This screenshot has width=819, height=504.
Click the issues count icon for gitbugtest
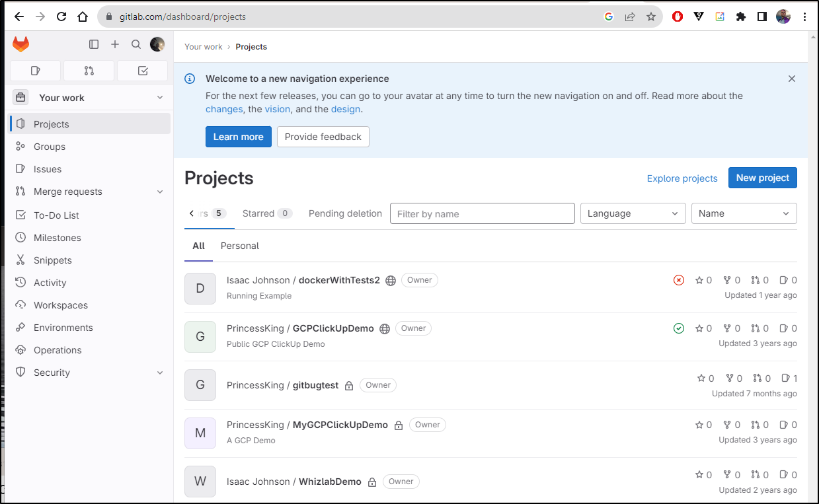click(785, 378)
